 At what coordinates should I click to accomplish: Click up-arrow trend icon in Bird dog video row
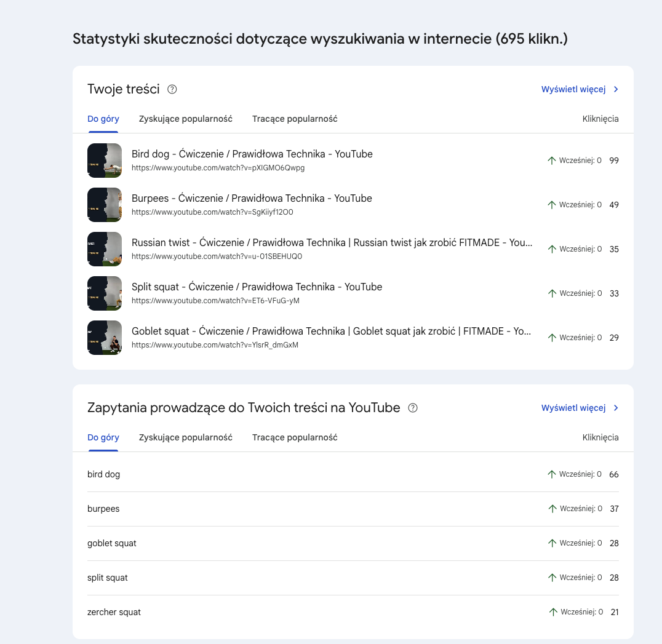coord(551,161)
